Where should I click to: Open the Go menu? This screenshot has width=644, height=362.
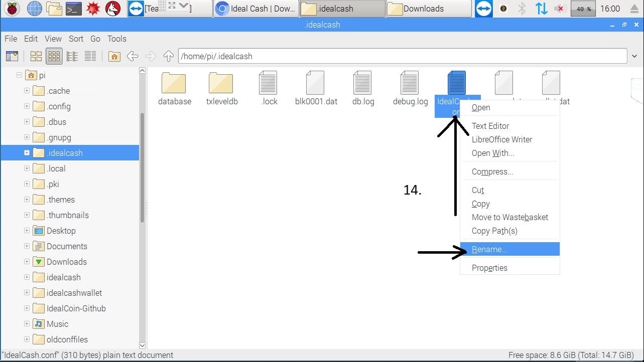(x=95, y=39)
